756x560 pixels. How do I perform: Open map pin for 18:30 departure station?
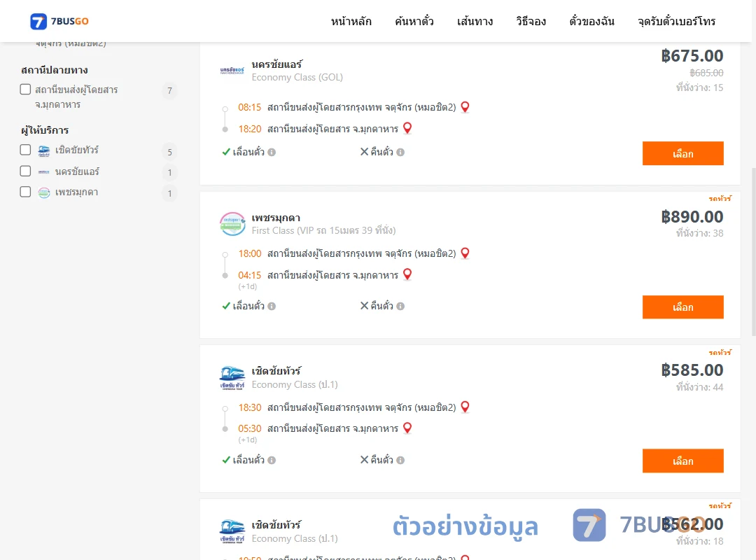[x=465, y=407]
